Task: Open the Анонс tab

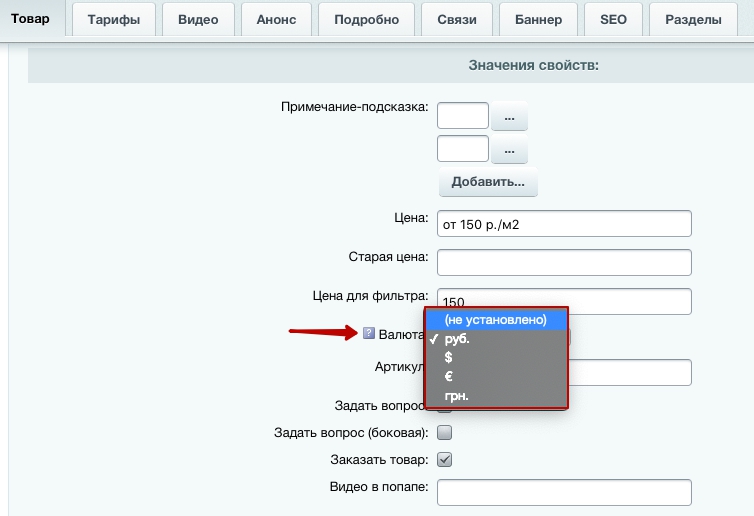Action: tap(276, 20)
